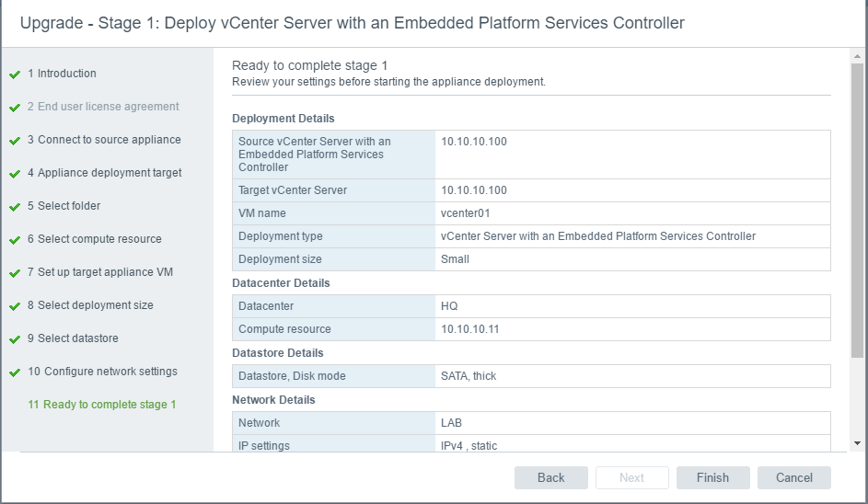Click checkmark beside Select folder step
Image resolution: width=868 pixels, height=504 pixels.
(15, 207)
